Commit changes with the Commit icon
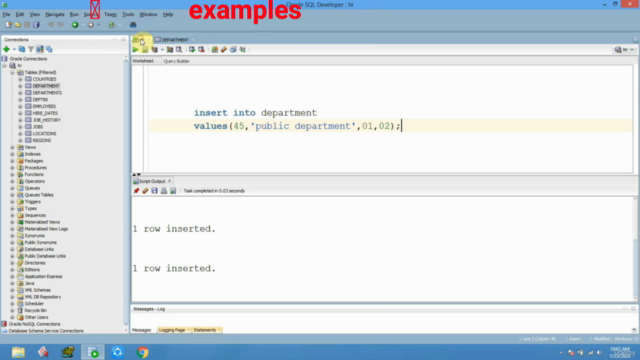Image resolution: width=640 pixels, height=360 pixels. coord(192,50)
